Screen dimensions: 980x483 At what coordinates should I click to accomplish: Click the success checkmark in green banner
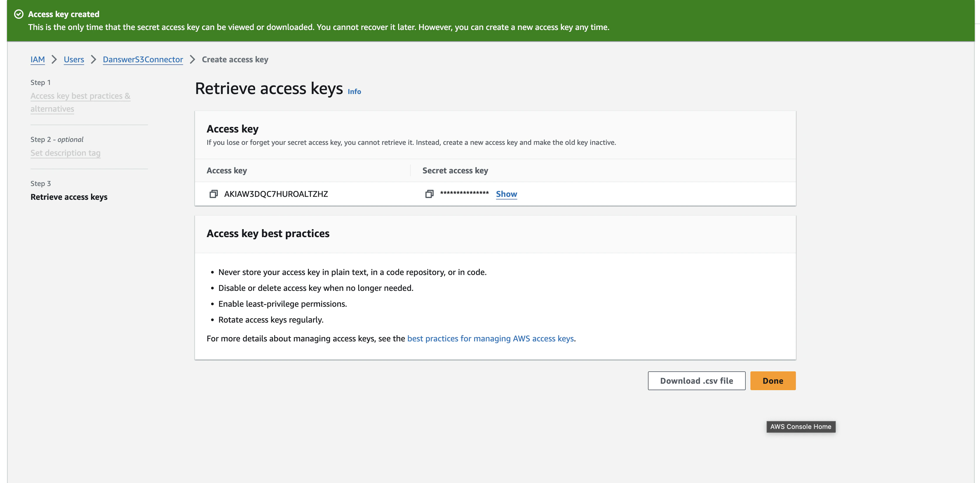(x=18, y=14)
